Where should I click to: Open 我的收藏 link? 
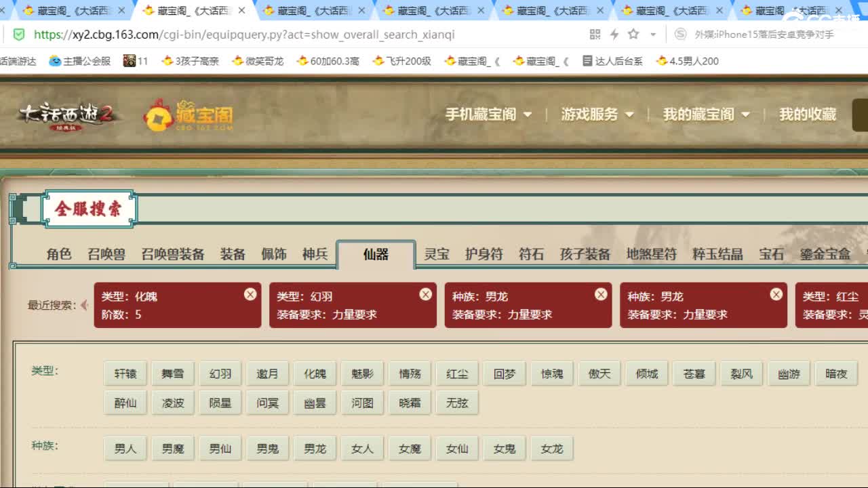point(808,115)
